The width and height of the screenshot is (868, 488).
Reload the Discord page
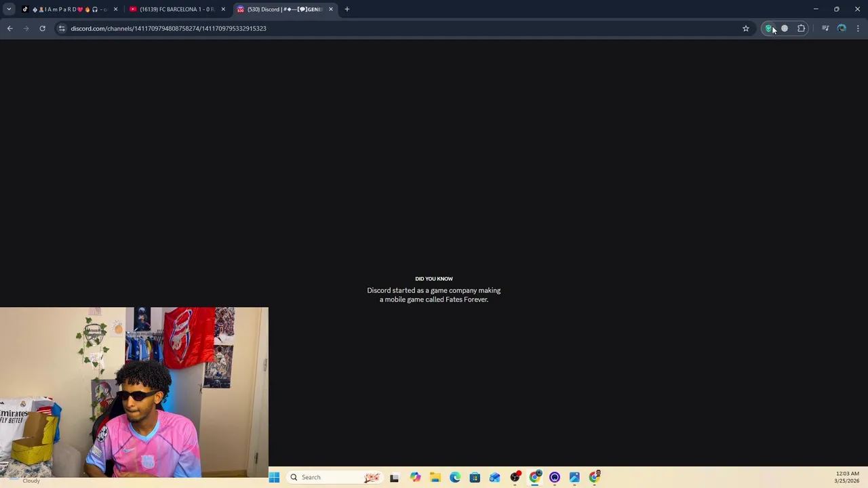coord(42,28)
